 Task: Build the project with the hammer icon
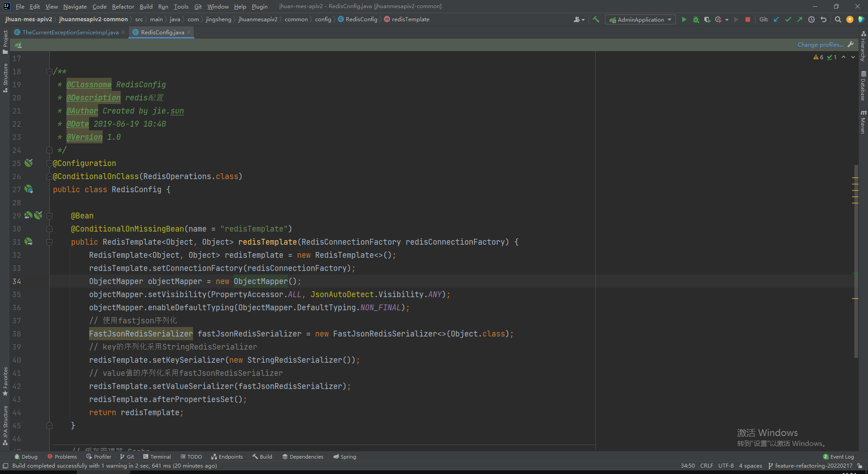click(596, 19)
